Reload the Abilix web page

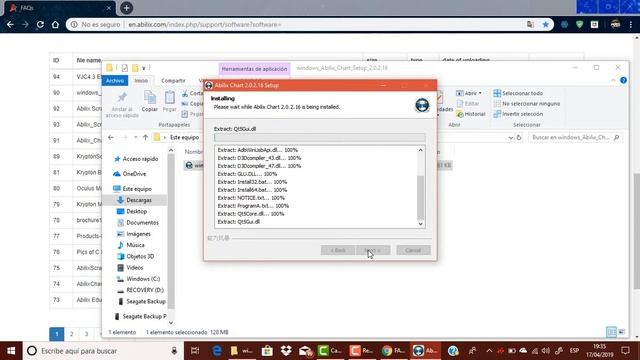click(x=40, y=24)
